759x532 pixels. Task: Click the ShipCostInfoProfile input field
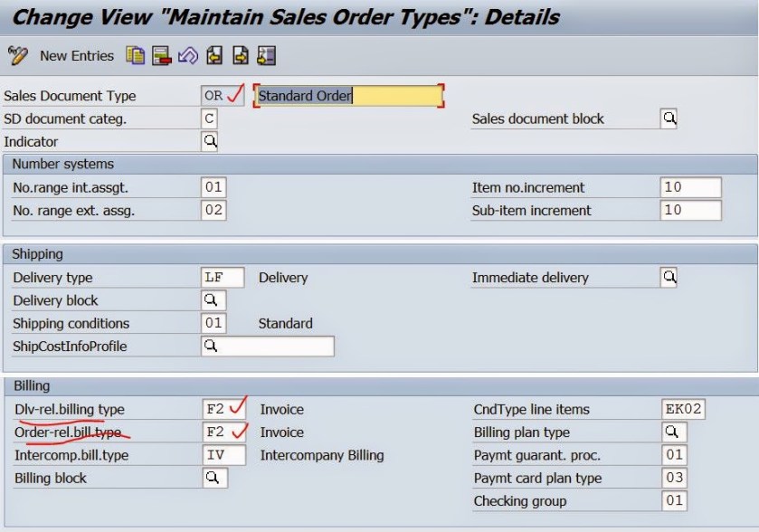point(268,347)
